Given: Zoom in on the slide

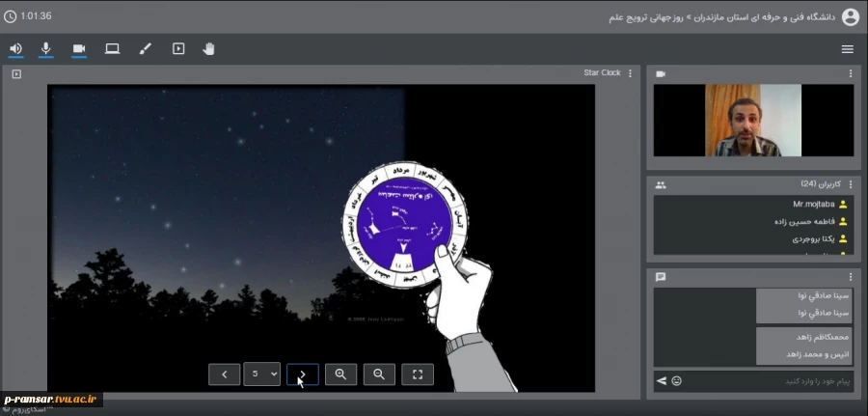Looking at the screenshot, I should coord(340,374).
